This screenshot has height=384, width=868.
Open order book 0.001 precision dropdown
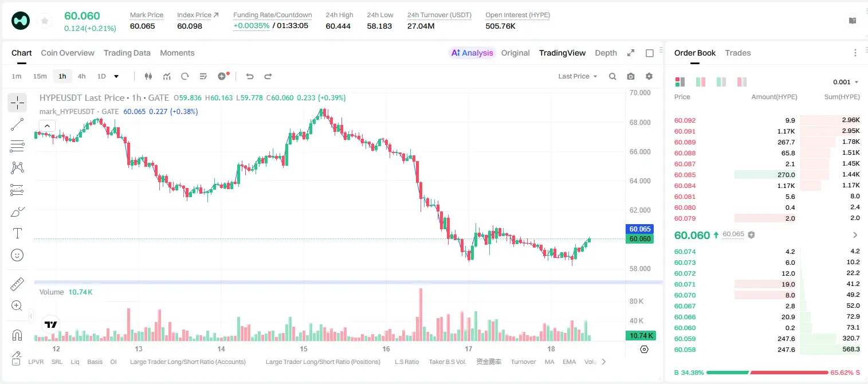tap(846, 82)
